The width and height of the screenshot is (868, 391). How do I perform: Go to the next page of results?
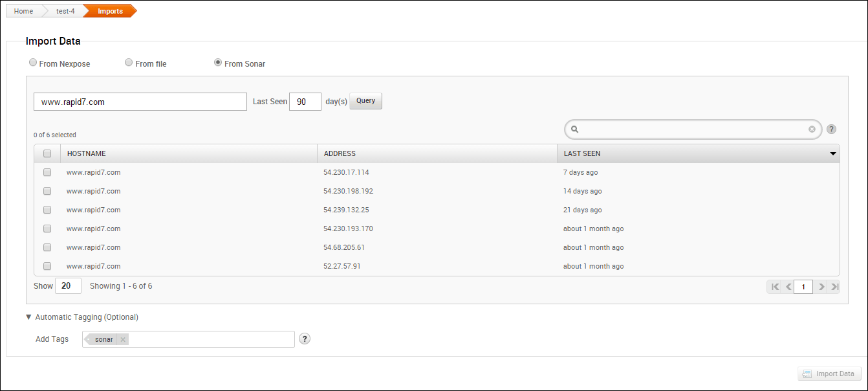(x=821, y=287)
